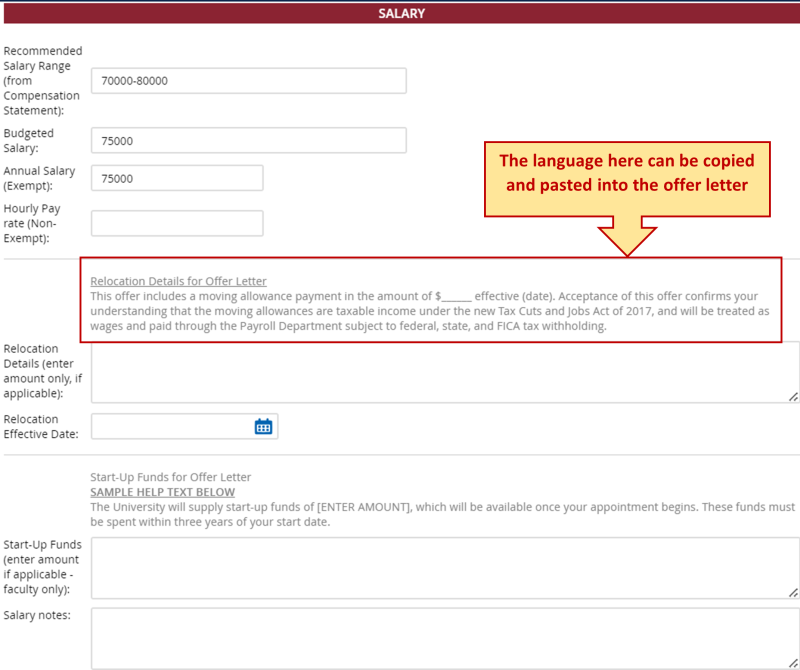800x670 pixels.
Task: Click the yellow callout arrow pointing down
Action: (x=627, y=236)
